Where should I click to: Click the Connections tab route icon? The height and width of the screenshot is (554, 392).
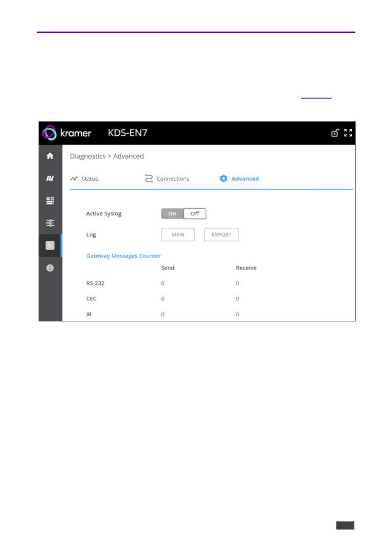point(149,179)
